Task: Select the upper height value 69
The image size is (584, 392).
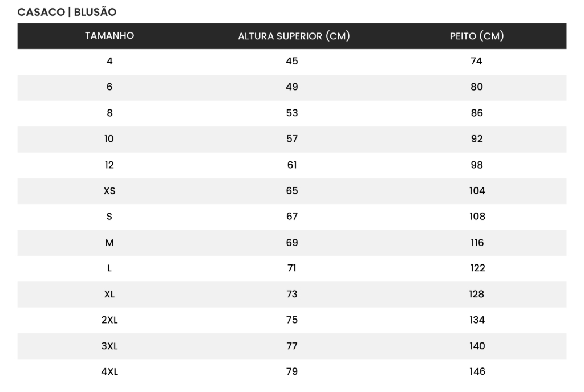Action: (x=292, y=243)
